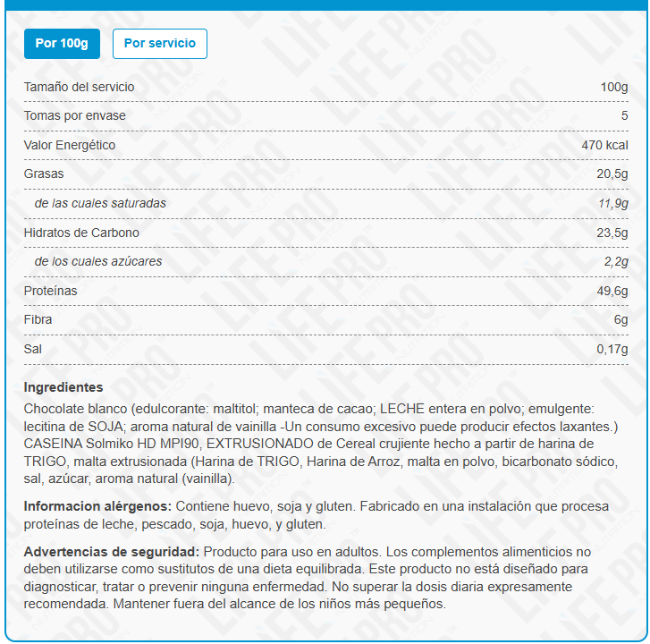Click the "Ingredientes" heading
The height and width of the screenshot is (644, 650).
pyautogui.click(x=63, y=387)
